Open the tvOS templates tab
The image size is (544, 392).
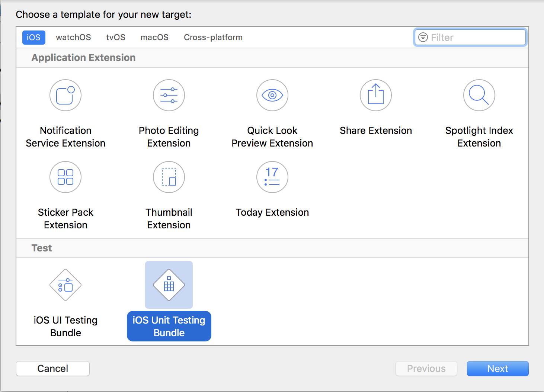(x=116, y=38)
